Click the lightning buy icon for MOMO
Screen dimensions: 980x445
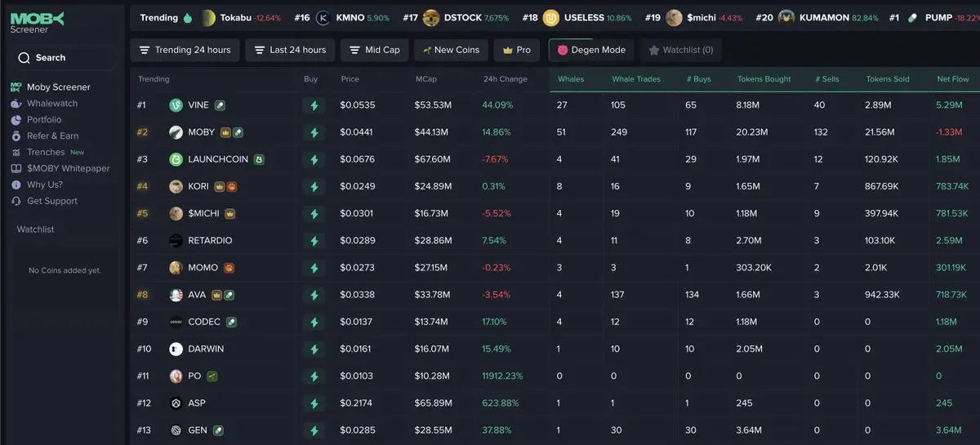coord(314,268)
